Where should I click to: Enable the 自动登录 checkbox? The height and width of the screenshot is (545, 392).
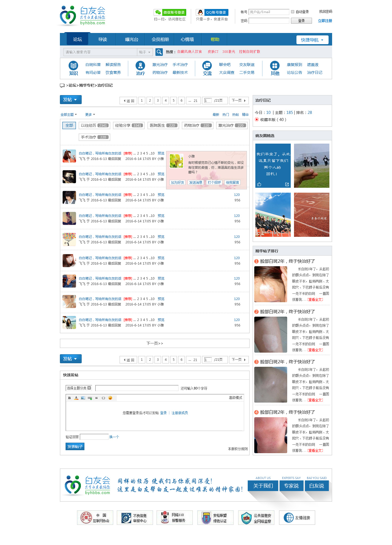[293, 12]
